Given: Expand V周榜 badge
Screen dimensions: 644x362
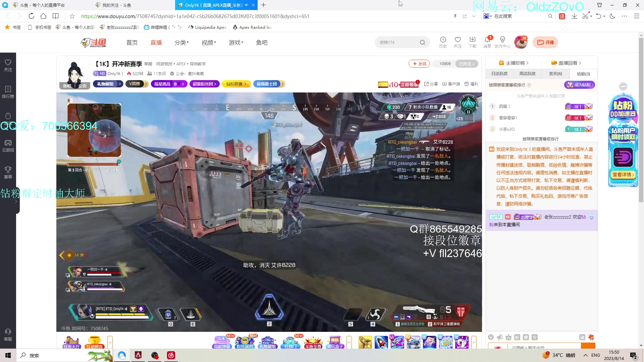Looking at the screenshot, I should click(137, 84).
